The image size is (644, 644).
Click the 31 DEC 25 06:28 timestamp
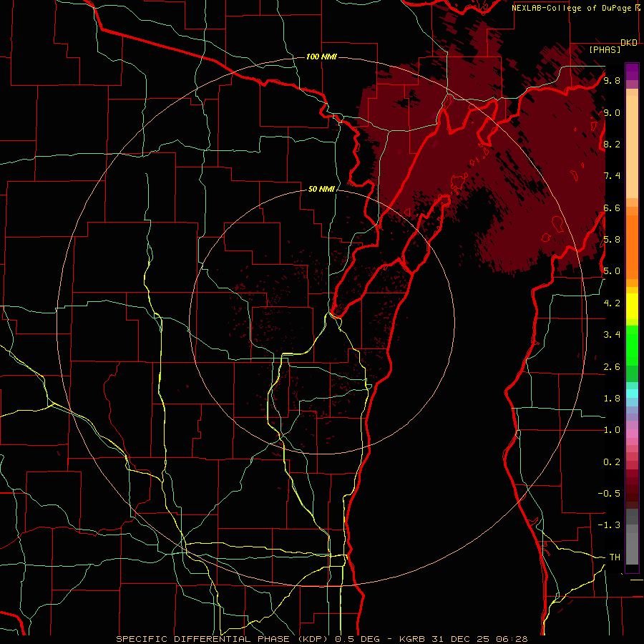pos(479,639)
